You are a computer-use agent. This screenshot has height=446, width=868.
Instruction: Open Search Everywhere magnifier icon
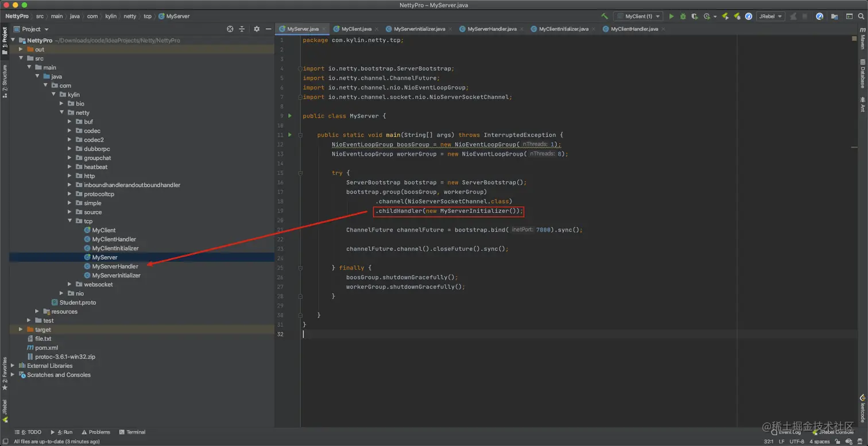[861, 16]
